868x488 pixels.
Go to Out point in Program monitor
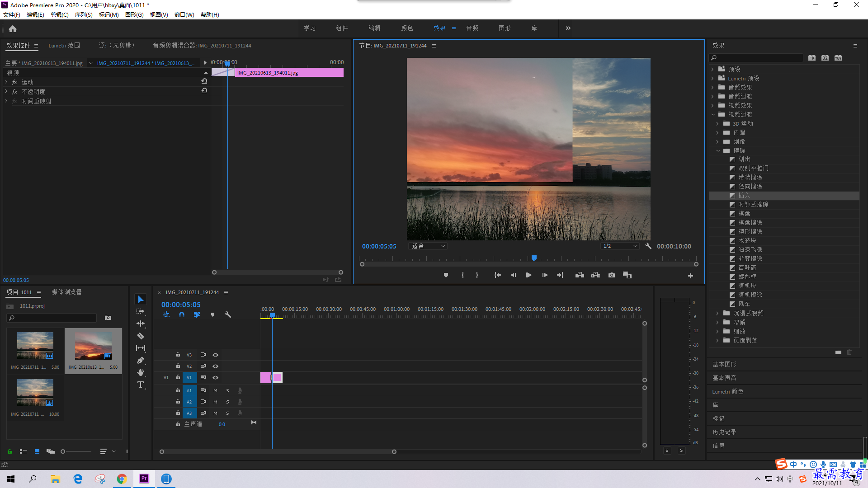561,275
